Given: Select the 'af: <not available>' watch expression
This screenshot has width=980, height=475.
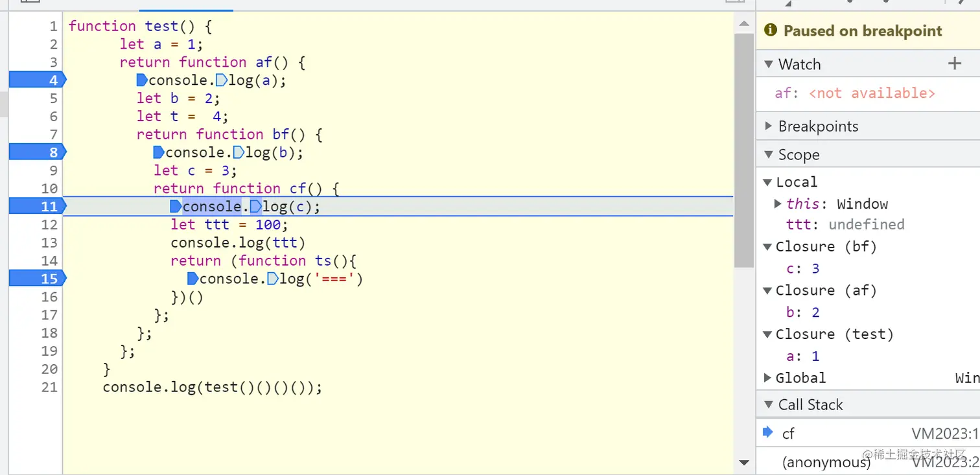Looking at the screenshot, I should pos(855,93).
